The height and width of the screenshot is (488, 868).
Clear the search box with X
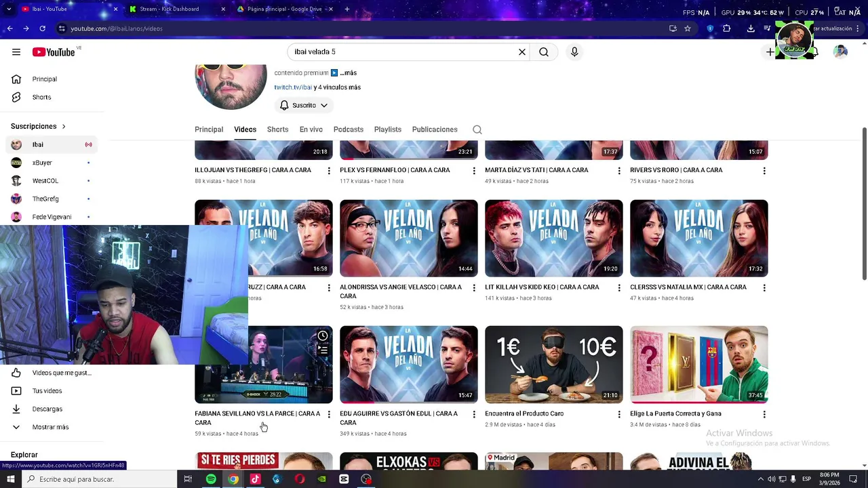522,52
